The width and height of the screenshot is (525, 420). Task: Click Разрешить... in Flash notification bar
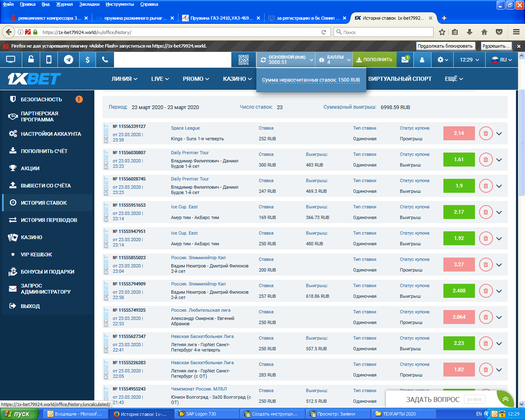pyautogui.click(x=496, y=46)
